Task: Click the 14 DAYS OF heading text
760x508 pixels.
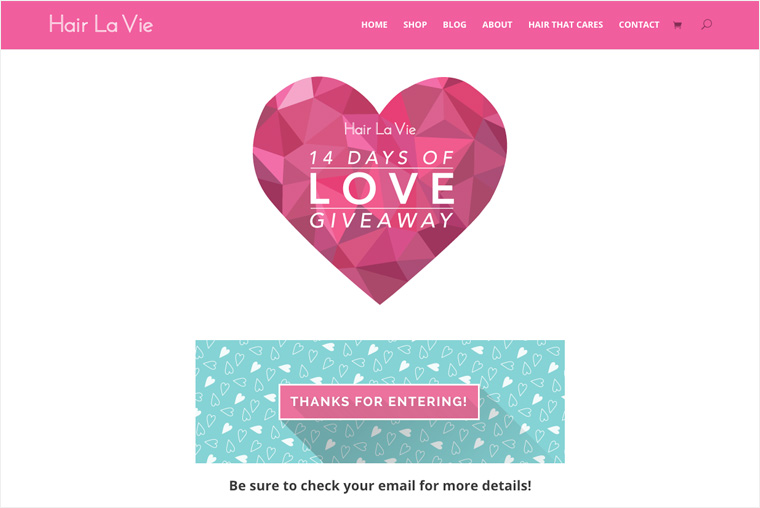Action: click(381, 158)
